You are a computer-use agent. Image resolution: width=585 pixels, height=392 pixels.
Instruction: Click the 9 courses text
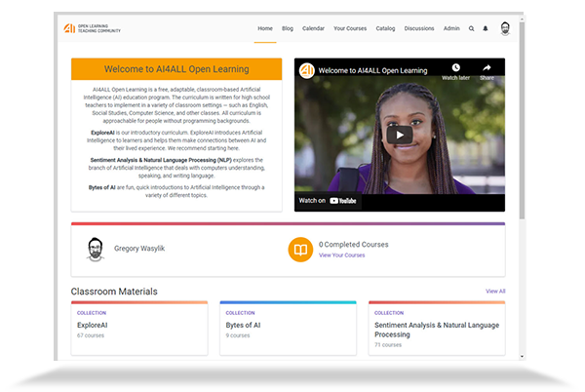coord(238,335)
